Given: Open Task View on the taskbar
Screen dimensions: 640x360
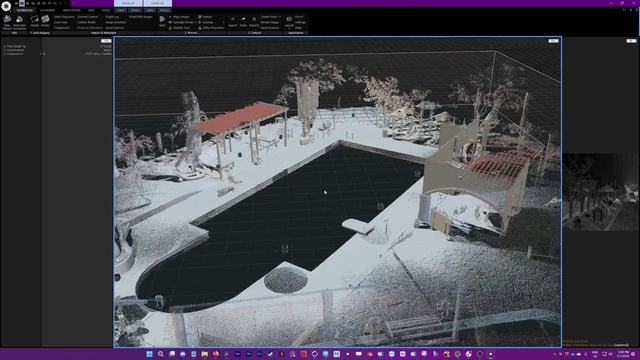Looking at the screenshot, I should [x=172, y=354].
